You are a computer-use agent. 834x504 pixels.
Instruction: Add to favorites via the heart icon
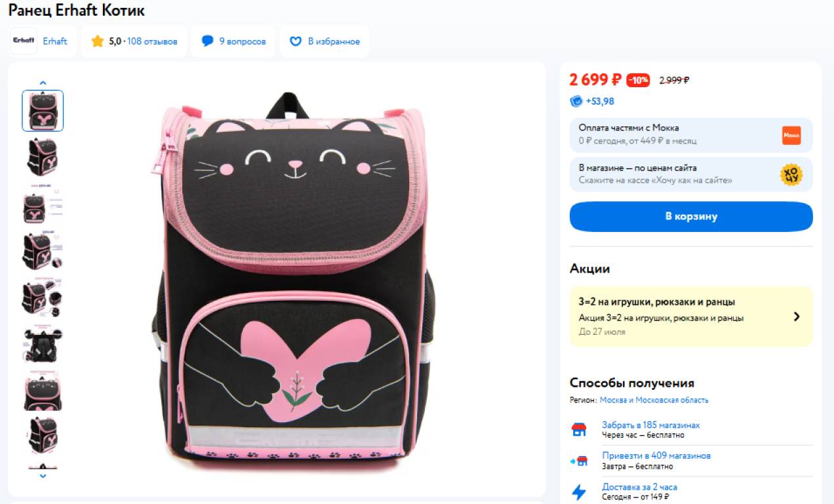click(x=296, y=41)
